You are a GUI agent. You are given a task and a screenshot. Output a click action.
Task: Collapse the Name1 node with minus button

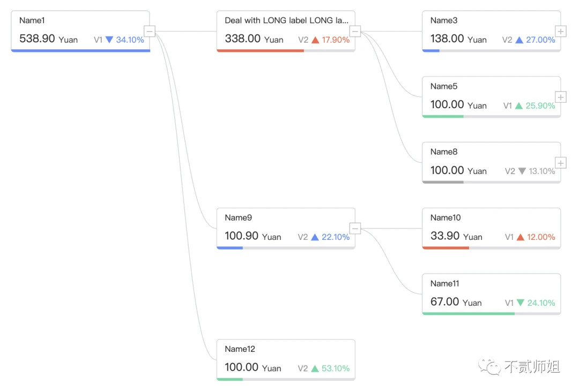click(150, 32)
